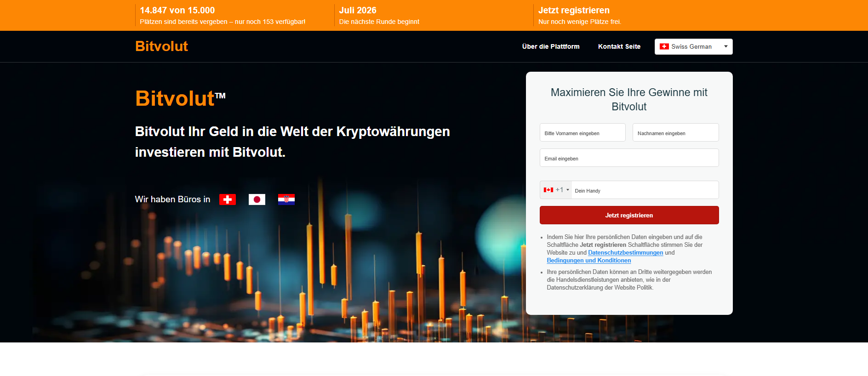
Task: Click 'Jetzt registrieren' heading in orange banner
Action: click(x=574, y=10)
